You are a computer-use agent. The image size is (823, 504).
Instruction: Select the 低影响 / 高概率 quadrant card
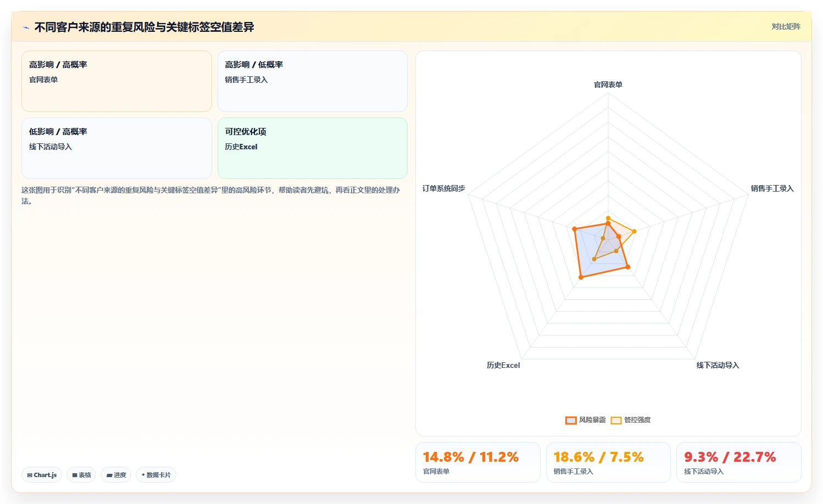pos(116,148)
